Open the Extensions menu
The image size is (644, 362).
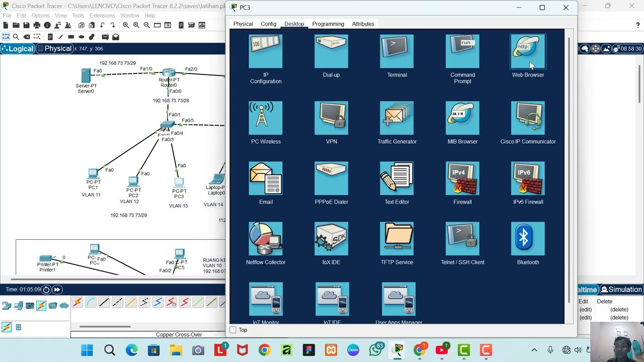pyautogui.click(x=102, y=16)
